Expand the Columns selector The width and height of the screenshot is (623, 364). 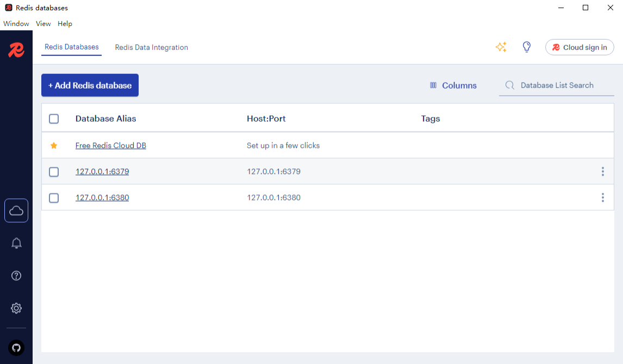click(453, 85)
